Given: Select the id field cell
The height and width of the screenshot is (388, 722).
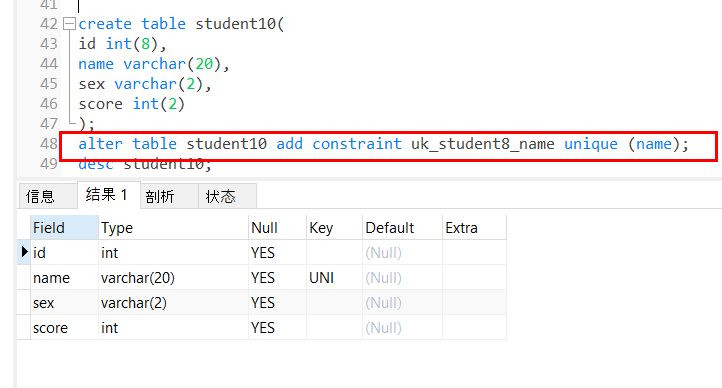Looking at the screenshot, I should [x=64, y=253].
